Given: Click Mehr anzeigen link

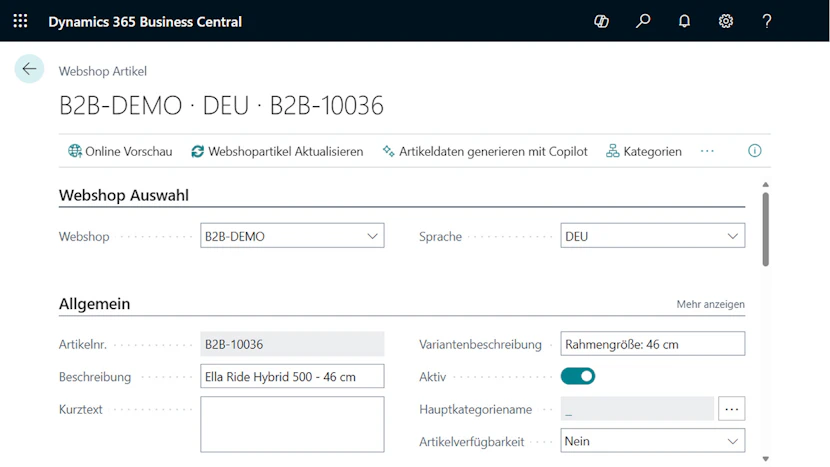Looking at the screenshot, I should pyautogui.click(x=710, y=304).
